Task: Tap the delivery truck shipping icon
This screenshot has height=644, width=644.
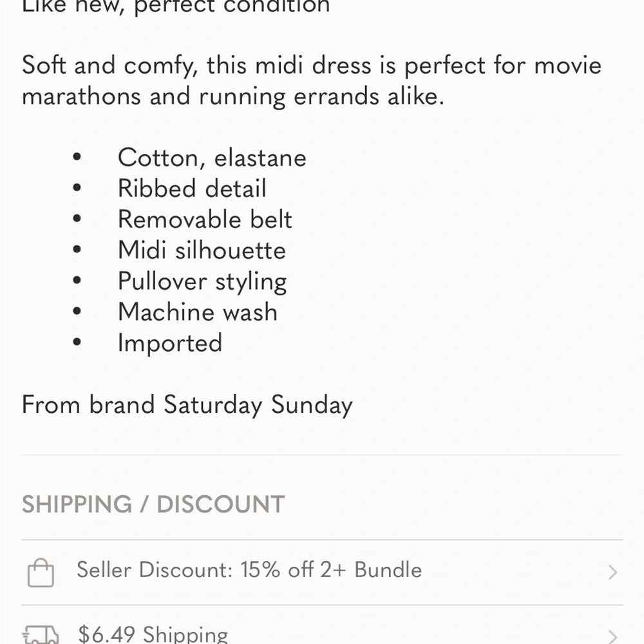Action: [41, 634]
